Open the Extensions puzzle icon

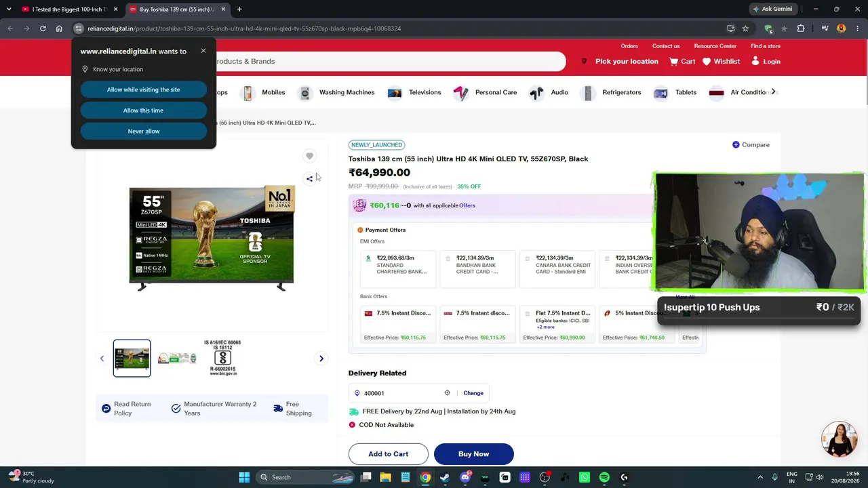pos(801,28)
